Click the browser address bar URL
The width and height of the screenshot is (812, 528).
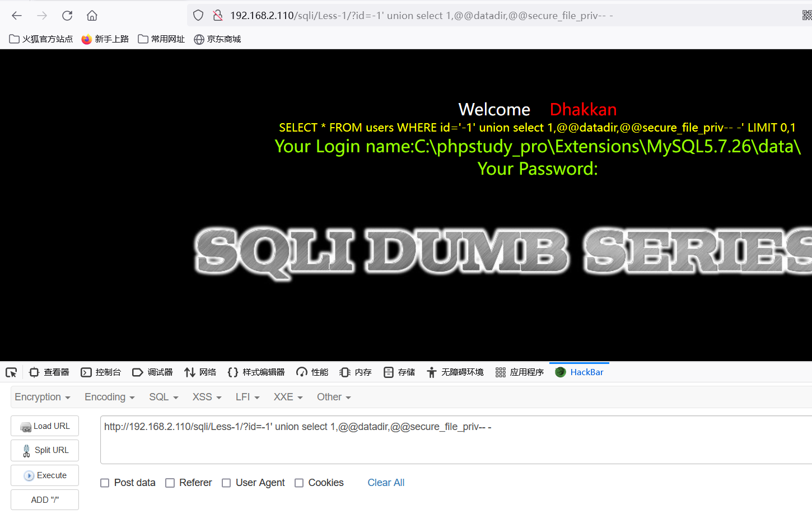[x=421, y=16]
